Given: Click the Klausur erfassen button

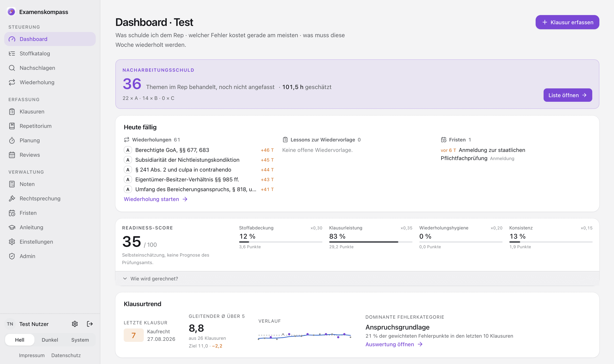Looking at the screenshot, I should point(567,22).
